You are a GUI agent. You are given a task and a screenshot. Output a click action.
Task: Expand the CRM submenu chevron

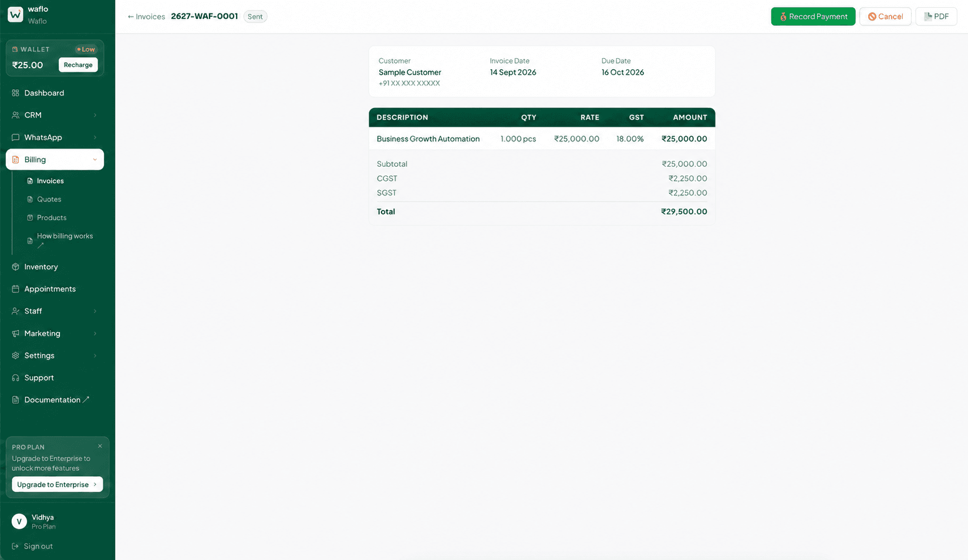pyautogui.click(x=95, y=115)
